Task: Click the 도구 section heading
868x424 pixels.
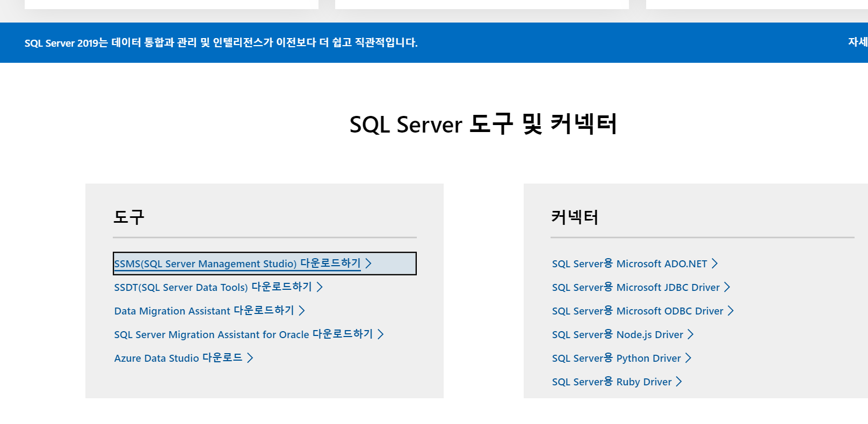Action: pos(129,217)
